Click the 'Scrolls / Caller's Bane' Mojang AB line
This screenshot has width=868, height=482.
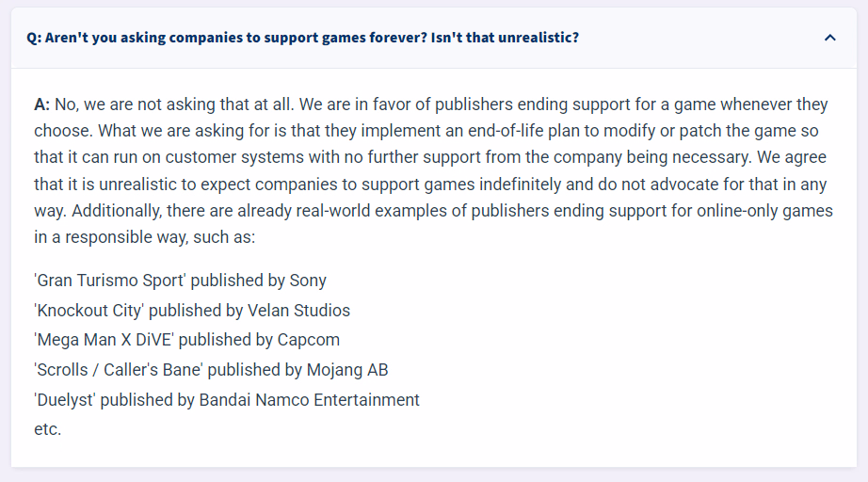click(x=211, y=370)
